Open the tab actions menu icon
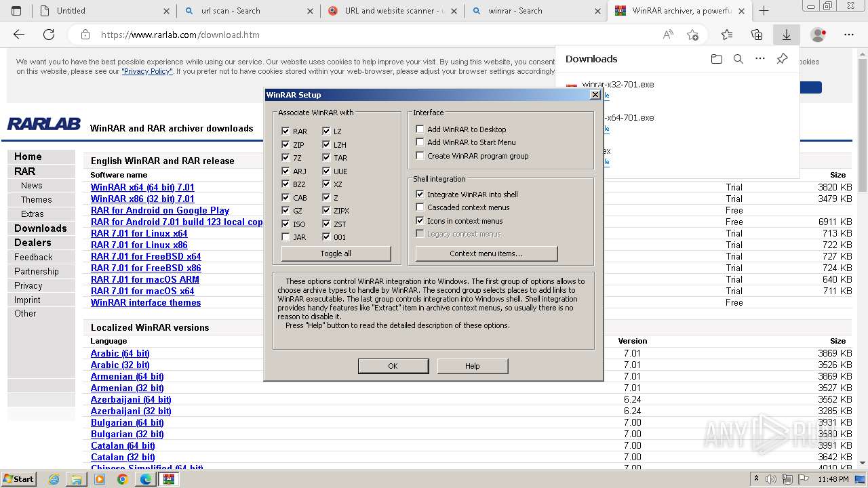This screenshot has width=868, height=488. tap(16, 11)
